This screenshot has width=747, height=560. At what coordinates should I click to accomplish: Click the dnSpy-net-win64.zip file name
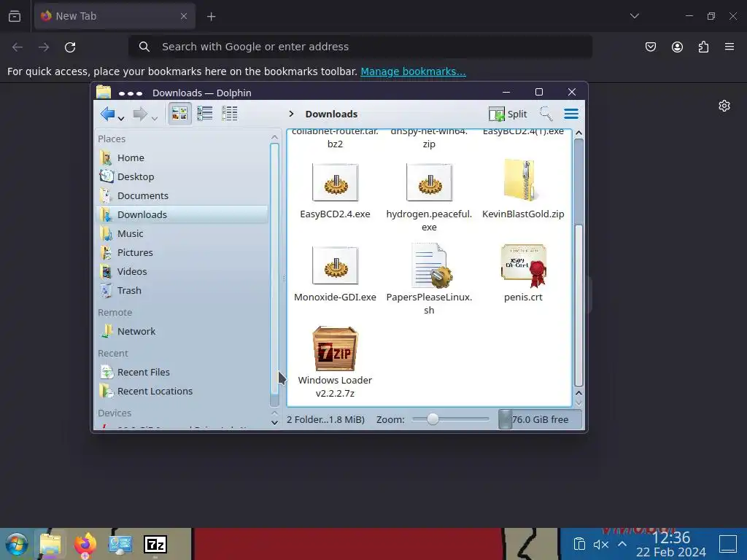point(429,137)
